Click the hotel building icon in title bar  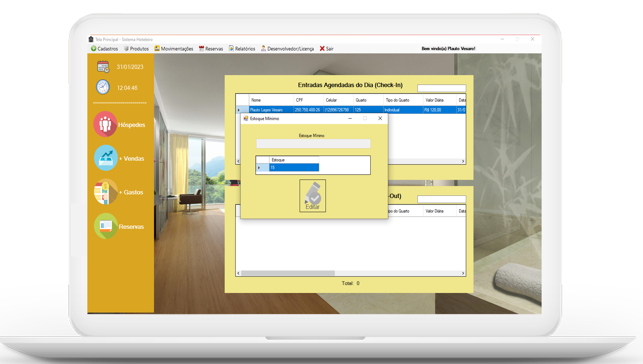click(91, 39)
